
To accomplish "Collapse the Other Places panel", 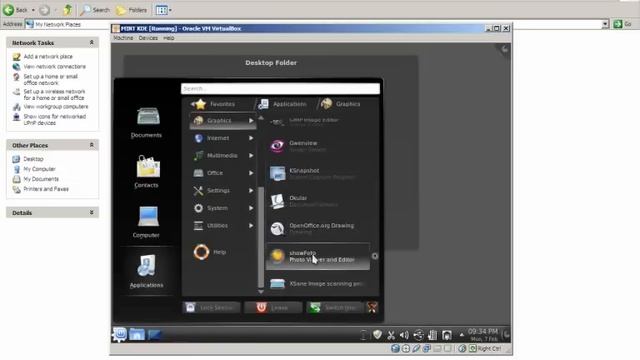I will click(91, 145).
